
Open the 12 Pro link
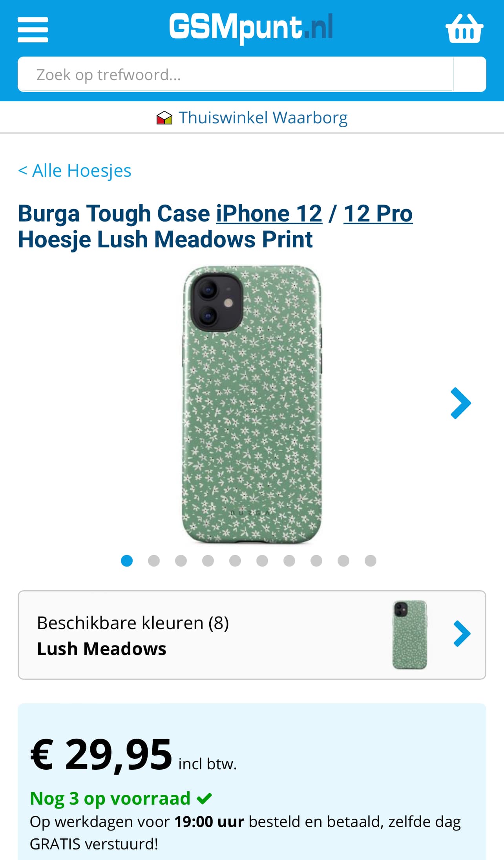pos(378,214)
